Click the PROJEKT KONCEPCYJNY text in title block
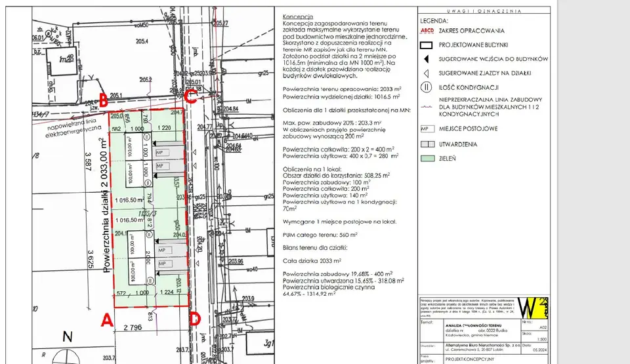This screenshot has height=364, width=630. click(x=470, y=359)
